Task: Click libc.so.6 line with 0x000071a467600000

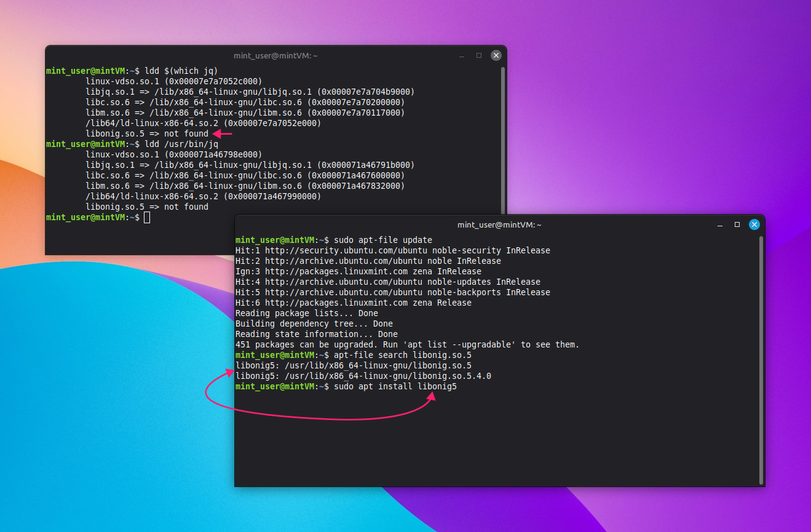Action: coord(245,175)
